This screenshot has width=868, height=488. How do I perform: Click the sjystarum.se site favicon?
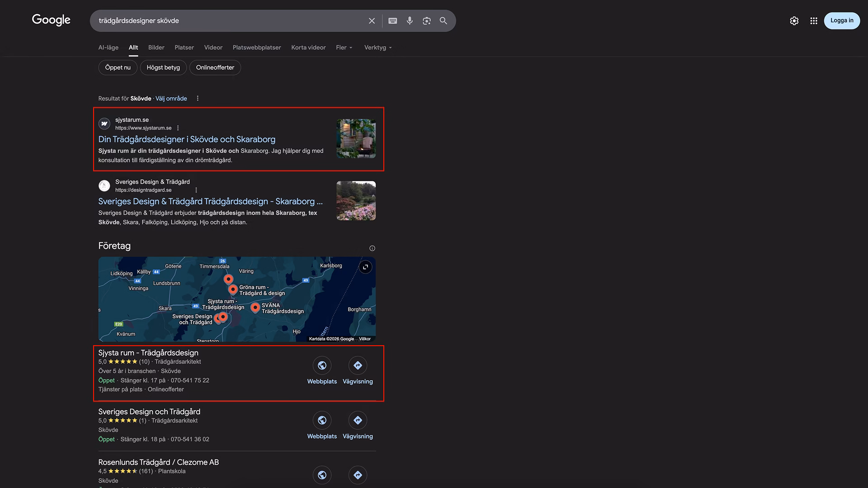coord(104,123)
